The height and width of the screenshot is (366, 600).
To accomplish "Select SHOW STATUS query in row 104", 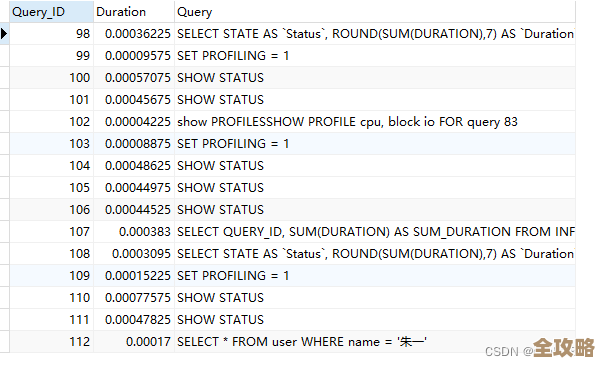I will [220, 166].
